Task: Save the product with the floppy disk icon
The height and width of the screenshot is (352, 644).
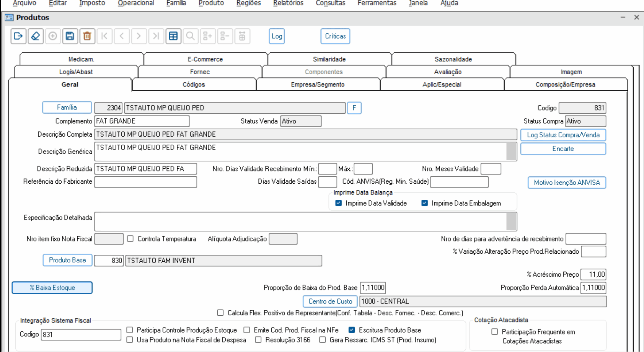Action: 70,36
